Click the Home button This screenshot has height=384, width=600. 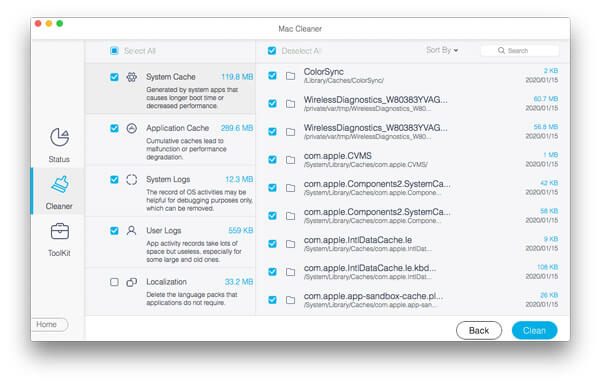click(x=49, y=324)
